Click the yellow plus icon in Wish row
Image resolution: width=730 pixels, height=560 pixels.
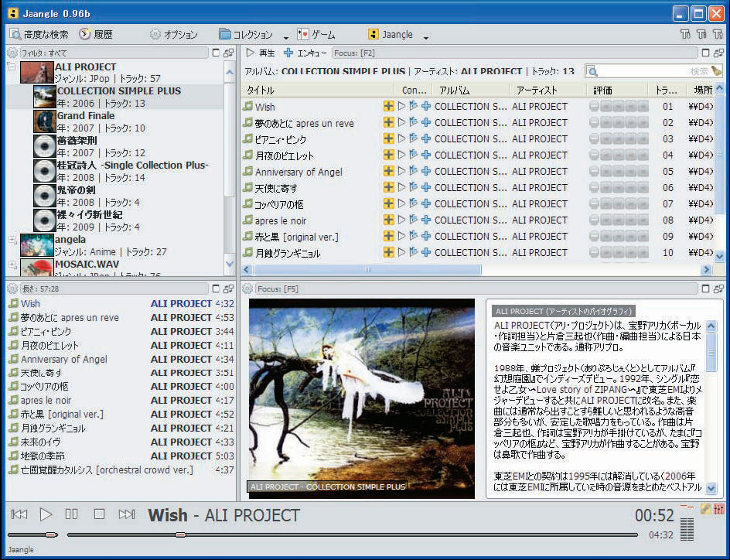[x=388, y=106]
